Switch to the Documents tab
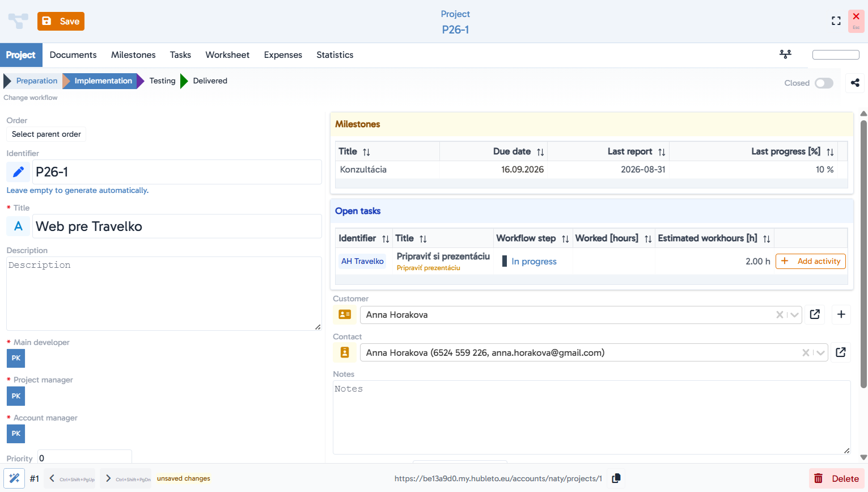Viewport: 868px width, 492px height. click(x=73, y=55)
